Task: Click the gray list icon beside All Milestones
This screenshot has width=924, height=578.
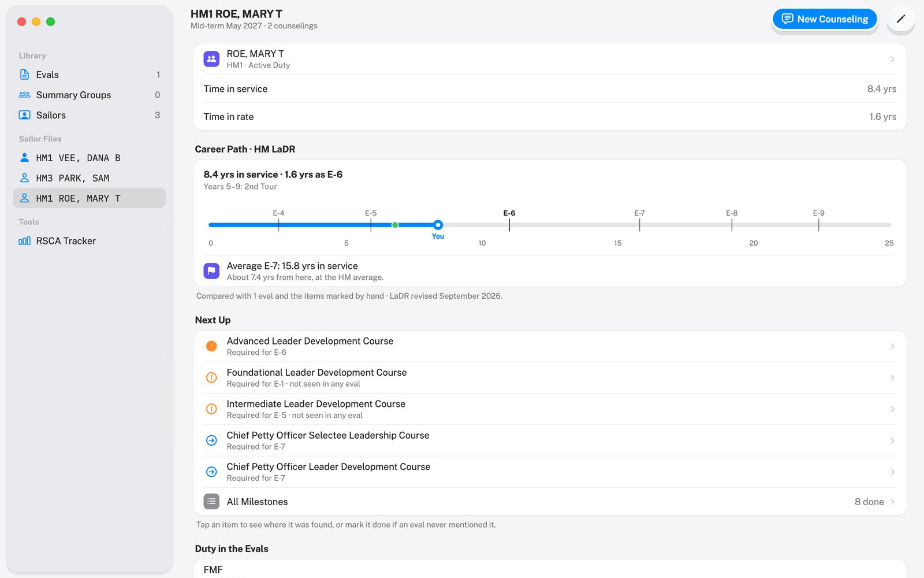Action: click(x=211, y=502)
